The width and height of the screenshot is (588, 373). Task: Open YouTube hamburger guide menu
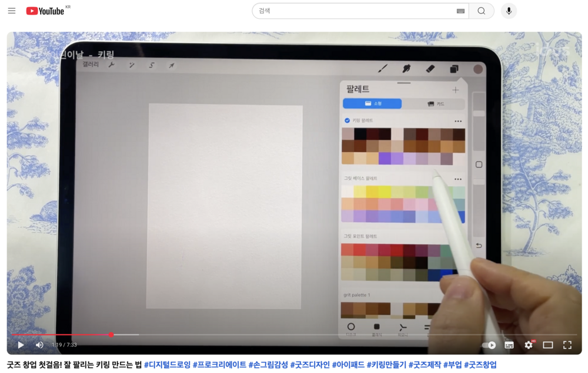click(x=12, y=11)
